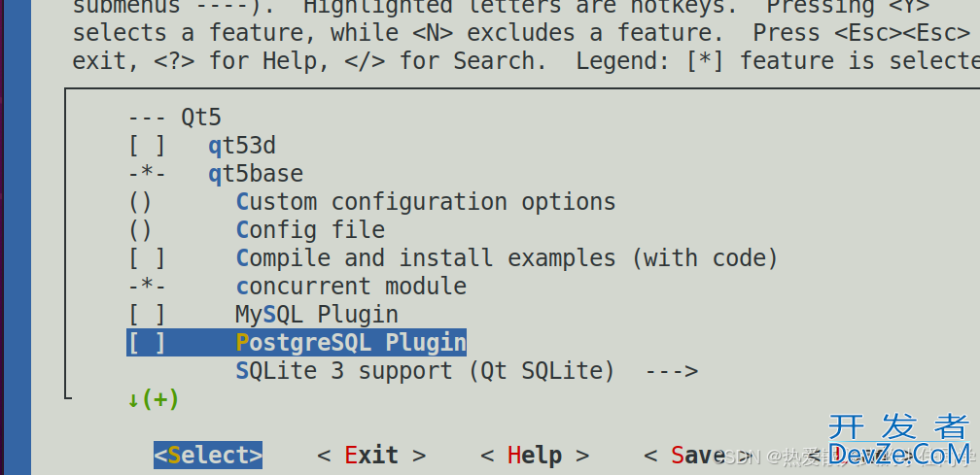Click the Save button
This screenshot has width=980, height=475.
coord(697,455)
